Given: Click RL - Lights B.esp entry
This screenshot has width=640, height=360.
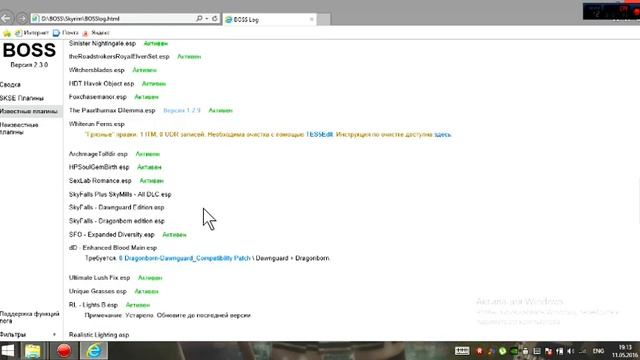Looking at the screenshot, I should (93, 305).
